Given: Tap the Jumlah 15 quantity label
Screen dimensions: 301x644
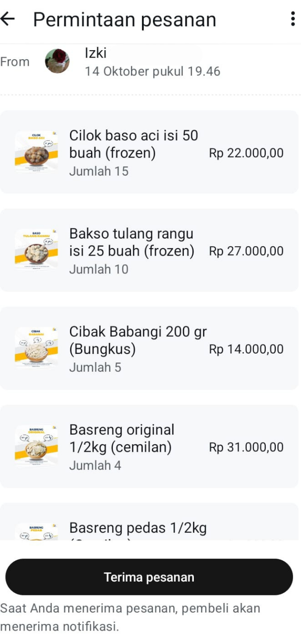Looking at the screenshot, I should 99,171.
